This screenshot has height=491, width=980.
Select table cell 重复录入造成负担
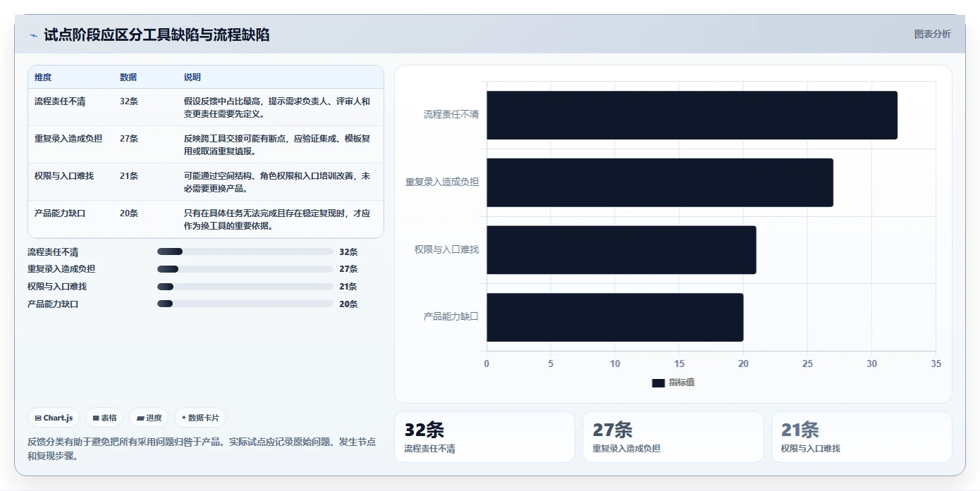tap(68, 139)
